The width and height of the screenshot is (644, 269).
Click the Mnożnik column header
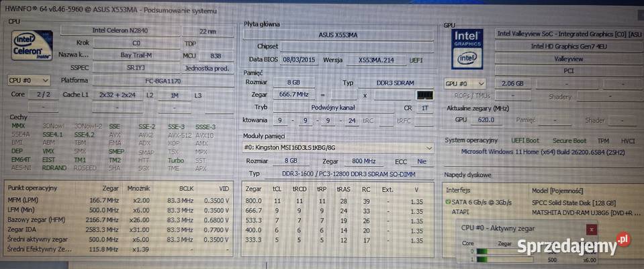(x=138, y=188)
